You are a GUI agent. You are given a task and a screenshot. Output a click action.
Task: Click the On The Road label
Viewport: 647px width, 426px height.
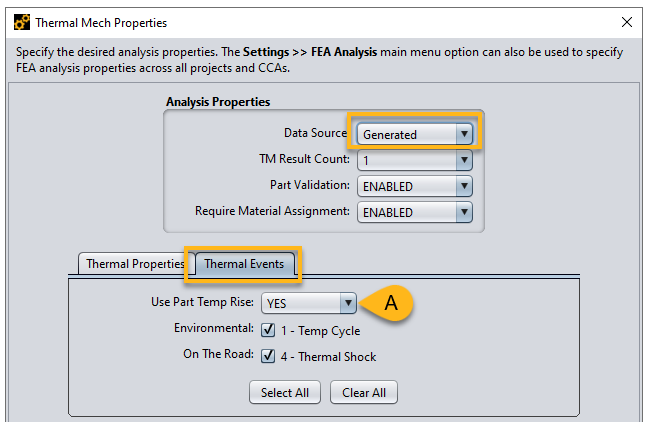point(217,356)
